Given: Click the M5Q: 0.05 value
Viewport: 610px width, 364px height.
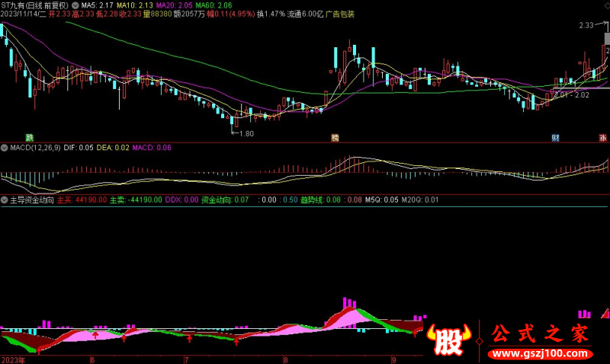Looking at the screenshot, I should pyautogui.click(x=382, y=200).
